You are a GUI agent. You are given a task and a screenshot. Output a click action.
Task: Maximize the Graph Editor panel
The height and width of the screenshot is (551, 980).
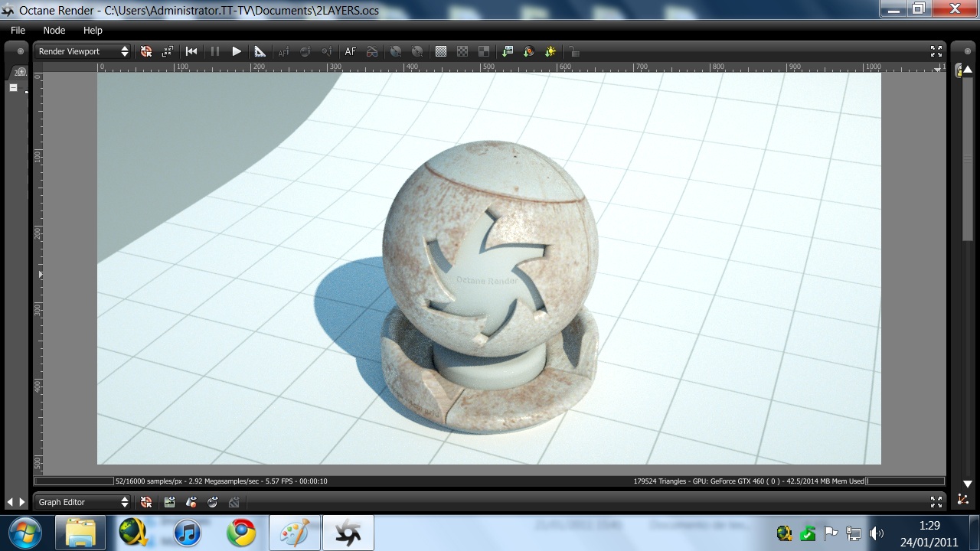[x=936, y=502]
